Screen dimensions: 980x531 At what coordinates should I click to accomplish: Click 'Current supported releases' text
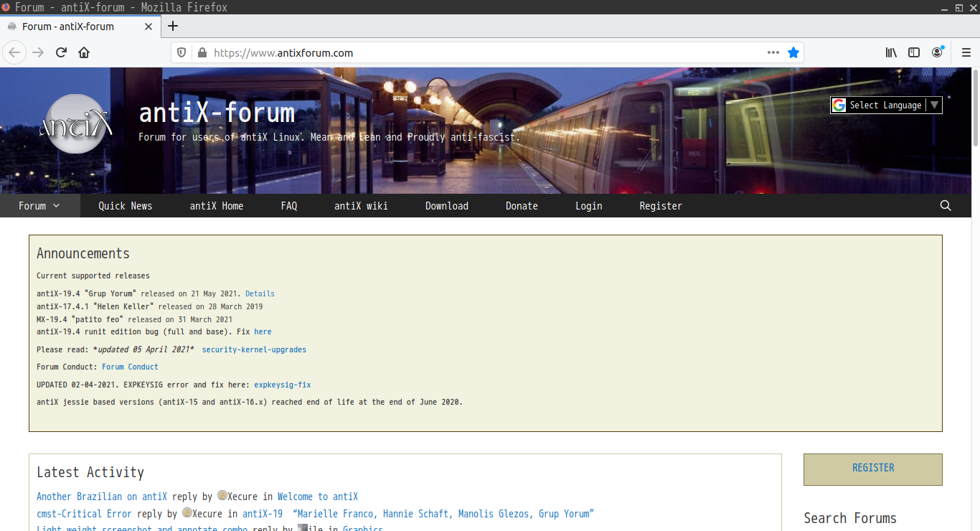click(x=93, y=276)
